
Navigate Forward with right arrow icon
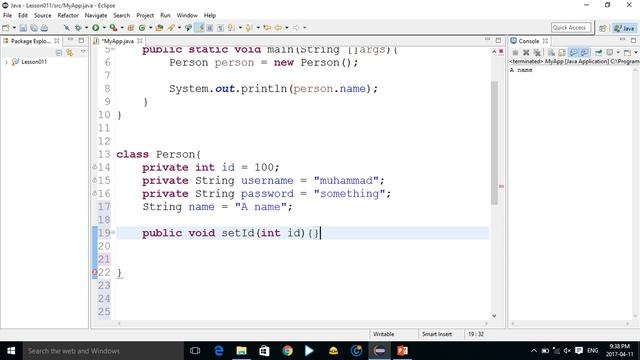(296, 28)
